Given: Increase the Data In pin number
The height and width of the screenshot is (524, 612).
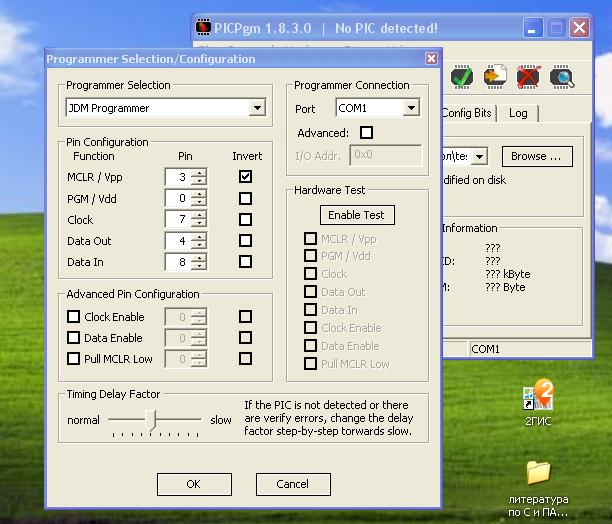Looking at the screenshot, I should point(199,258).
